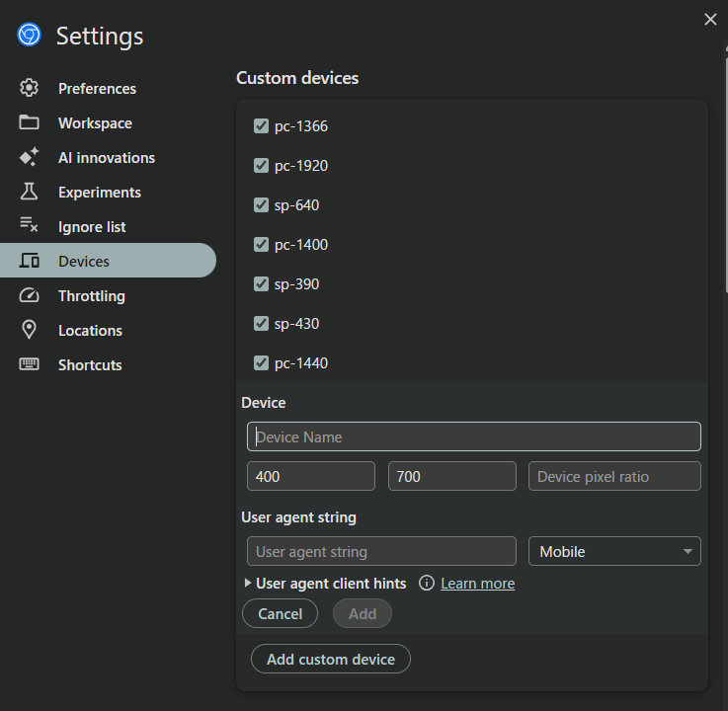Disable the sp-640 device checkbox
Screen dimensions: 728x711
click(x=261, y=204)
